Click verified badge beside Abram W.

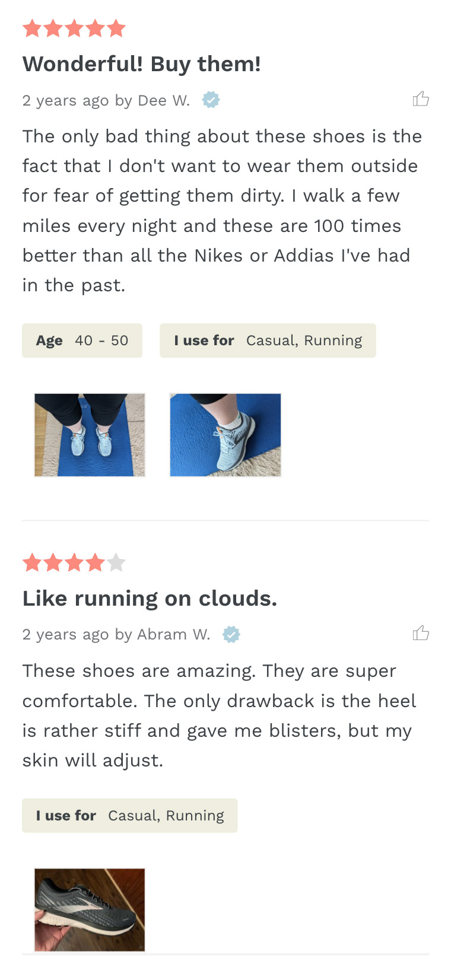pos(231,635)
